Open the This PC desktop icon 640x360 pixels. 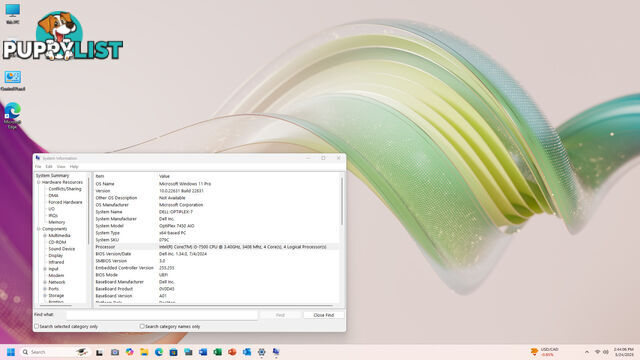pos(13,13)
